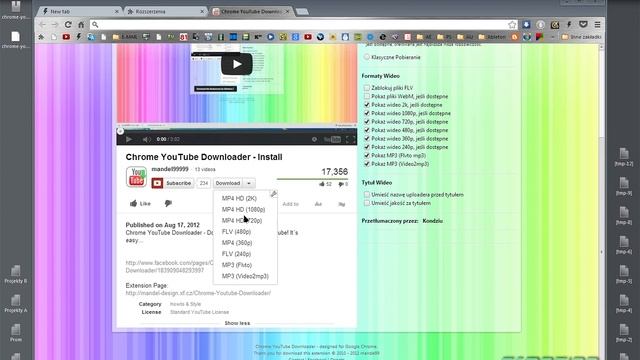The image size is (640, 360).
Task: Uncheck Pokaż wideo 360p checkbox
Action: click(x=367, y=138)
